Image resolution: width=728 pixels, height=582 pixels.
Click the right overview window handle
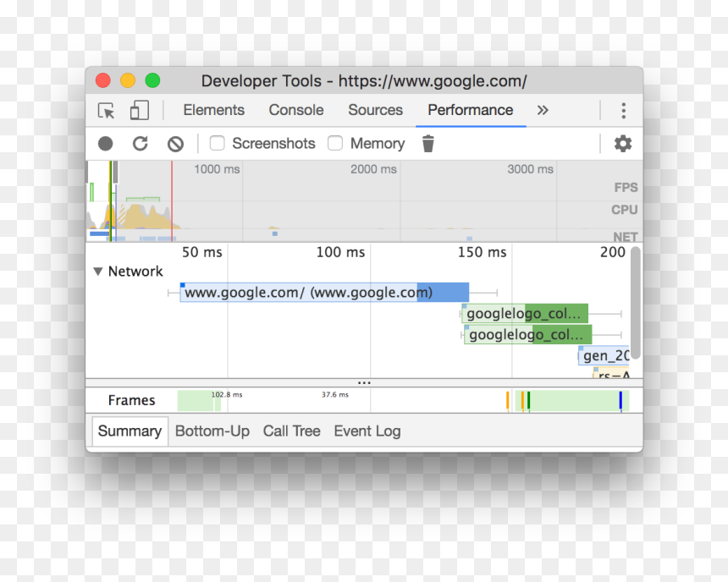point(115,172)
